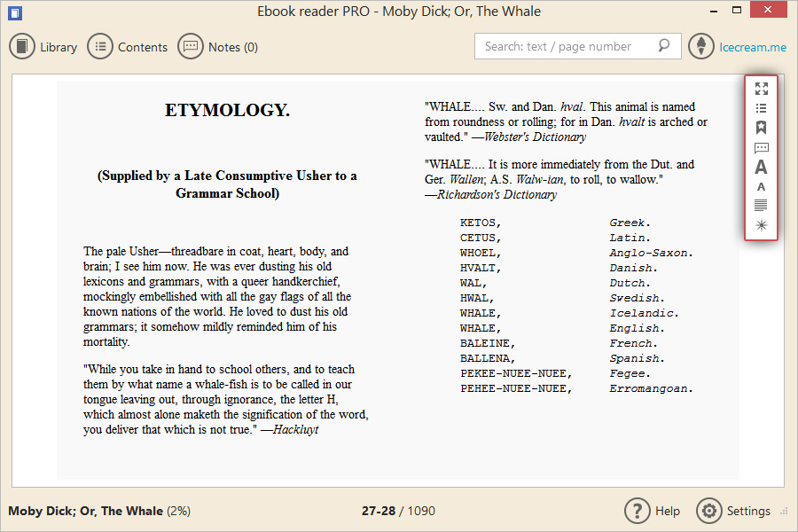
Task: Click the page counter 27-28 / 1090
Action: (x=398, y=511)
